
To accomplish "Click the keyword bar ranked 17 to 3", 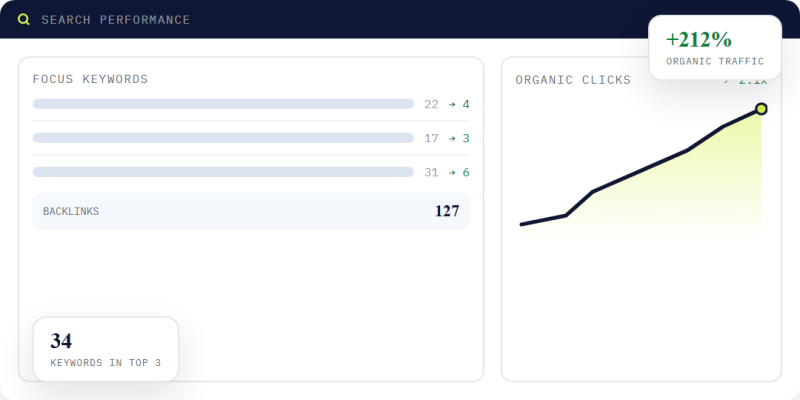I will tap(223, 138).
